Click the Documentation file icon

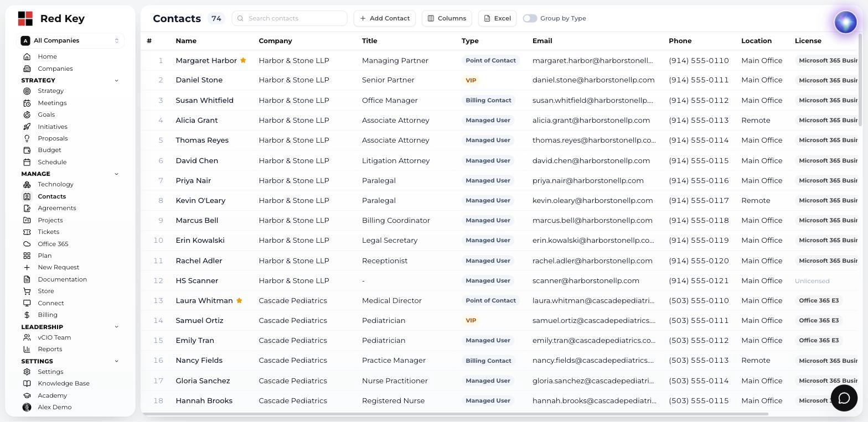(x=27, y=279)
